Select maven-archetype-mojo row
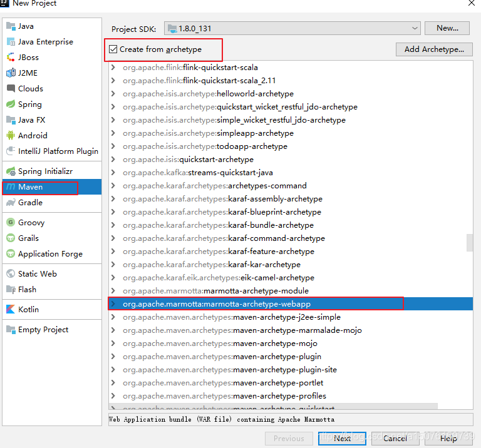The image size is (481, 448). pos(291,344)
